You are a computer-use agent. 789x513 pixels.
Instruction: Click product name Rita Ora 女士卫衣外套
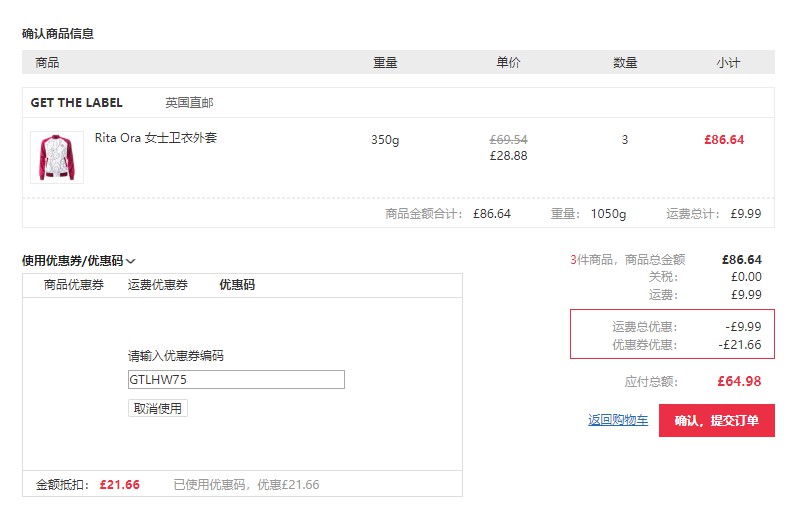(x=156, y=138)
